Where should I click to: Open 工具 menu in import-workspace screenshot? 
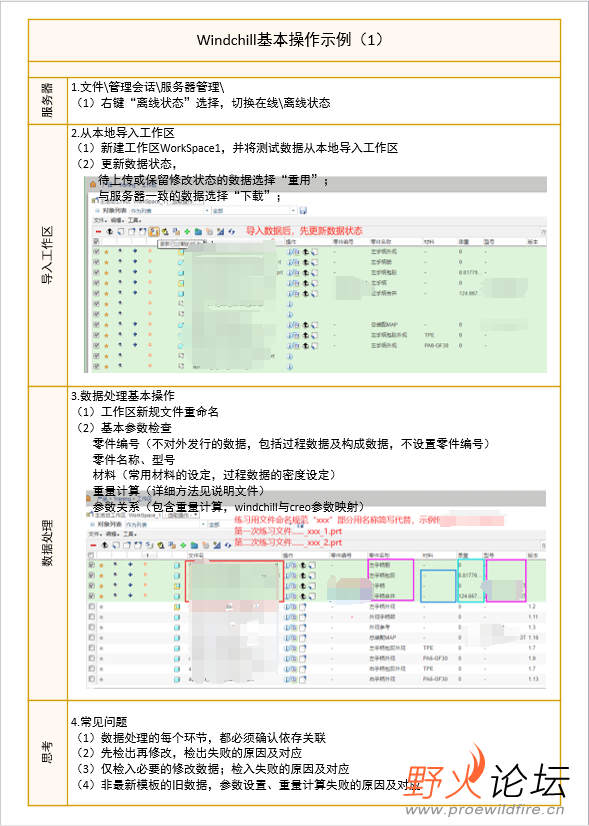coord(134,220)
